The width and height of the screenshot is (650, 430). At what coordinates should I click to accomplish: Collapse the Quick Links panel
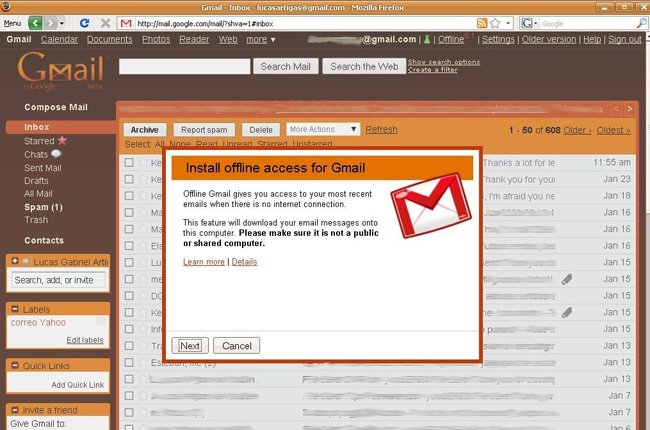point(15,365)
